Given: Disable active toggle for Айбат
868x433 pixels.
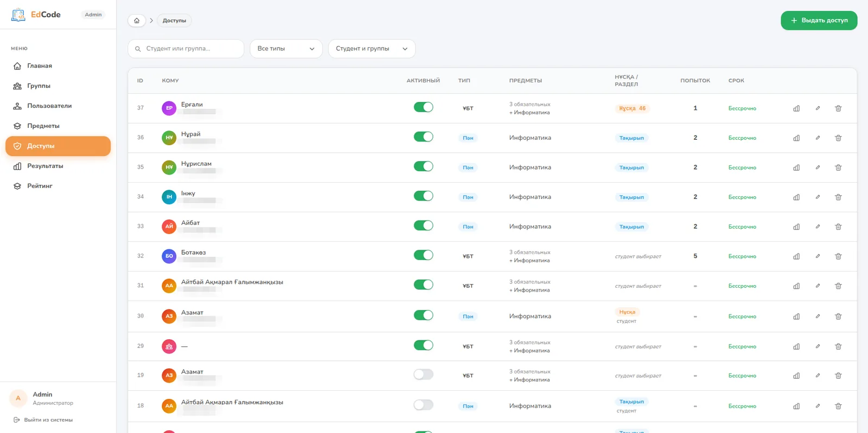Looking at the screenshot, I should tap(423, 225).
